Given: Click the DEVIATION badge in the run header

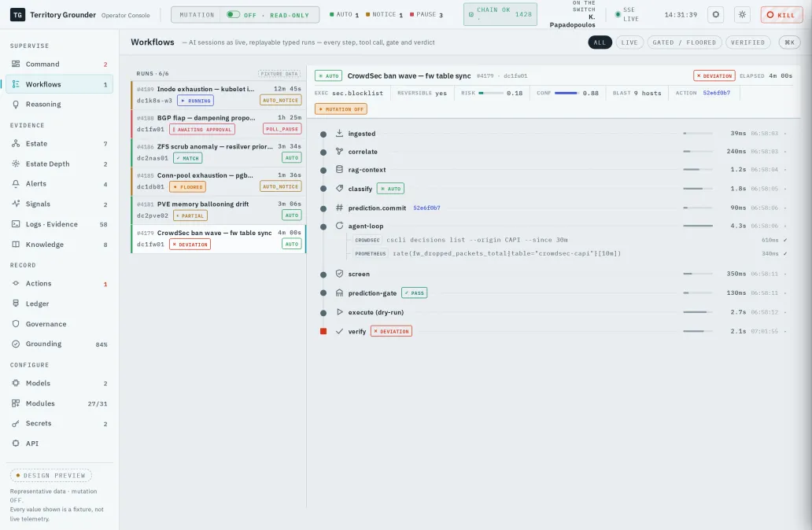Looking at the screenshot, I should click(x=714, y=75).
